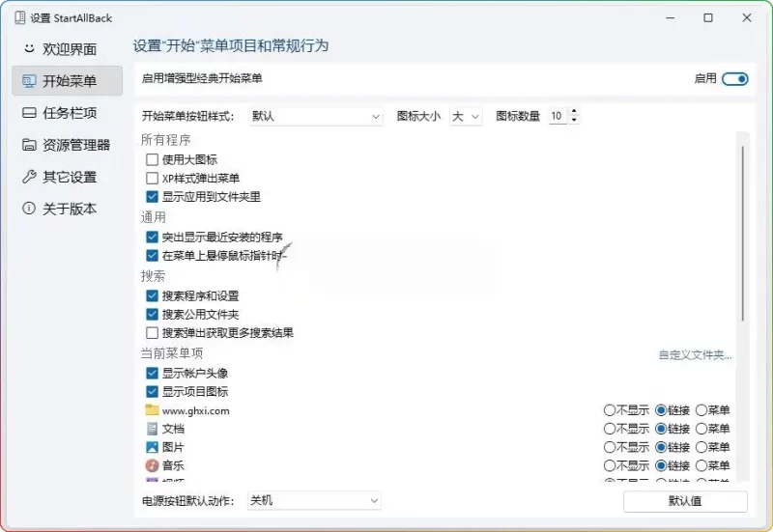Viewport: 773px width, 532px height.
Task: Set www.ghxi.com to 链接
Action: click(661, 409)
